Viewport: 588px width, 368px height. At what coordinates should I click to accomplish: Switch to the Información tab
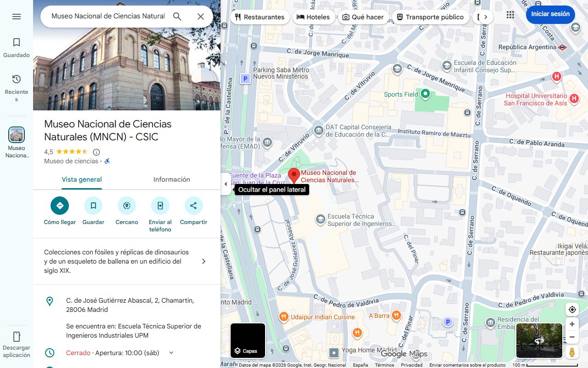pos(172,179)
